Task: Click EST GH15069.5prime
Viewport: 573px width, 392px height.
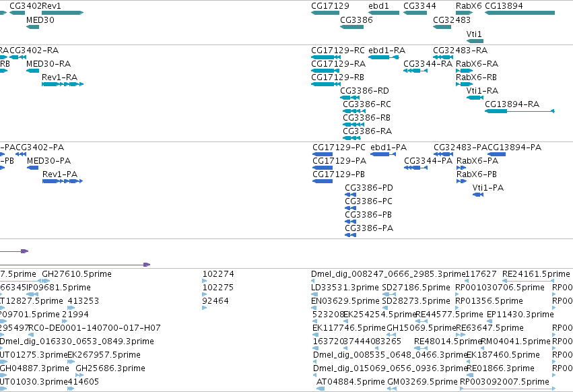Action: click(422, 329)
